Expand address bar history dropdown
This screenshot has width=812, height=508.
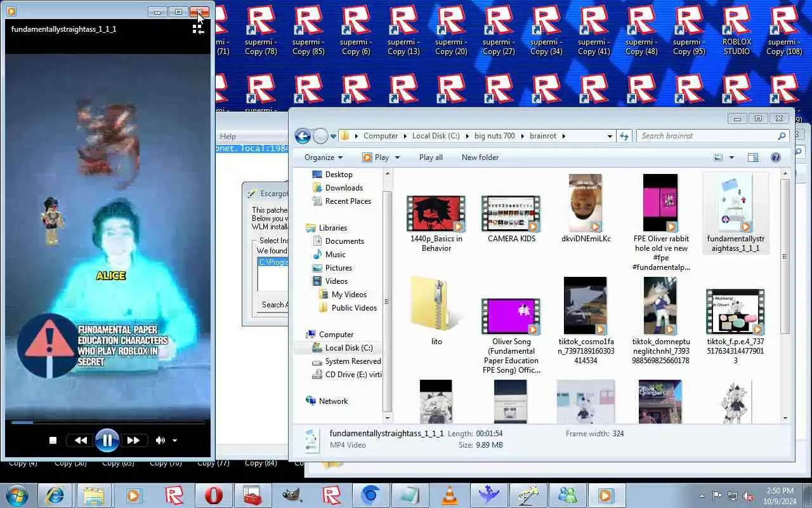click(x=610, y=136)
